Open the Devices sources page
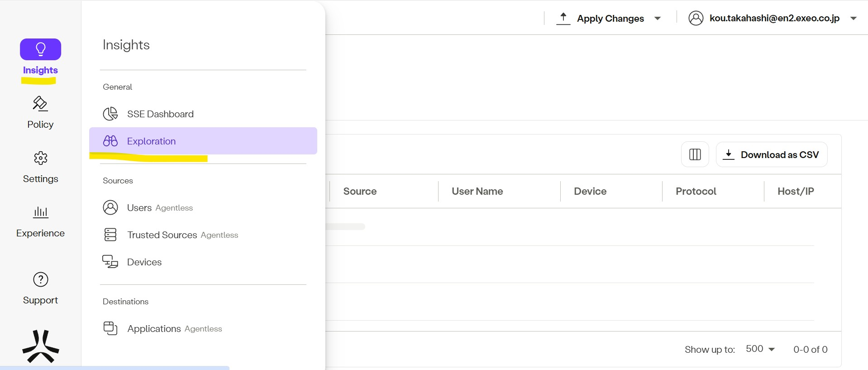 coord(144,262)
